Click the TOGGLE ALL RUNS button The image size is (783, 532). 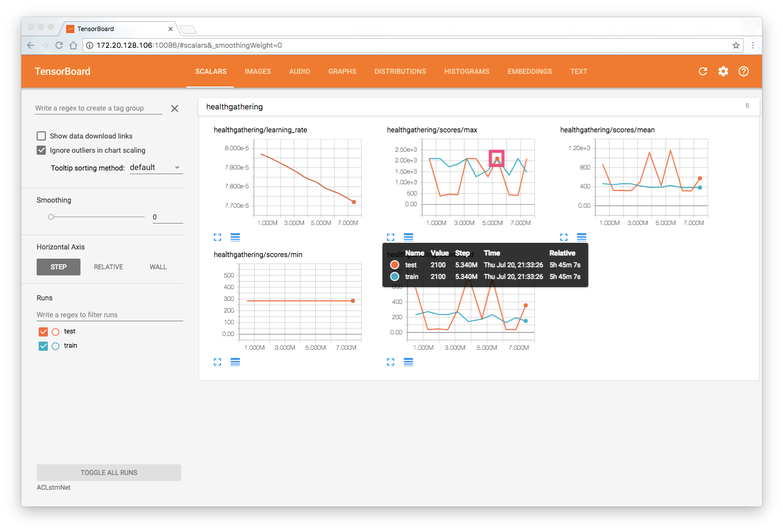click(x=108, y=472)
